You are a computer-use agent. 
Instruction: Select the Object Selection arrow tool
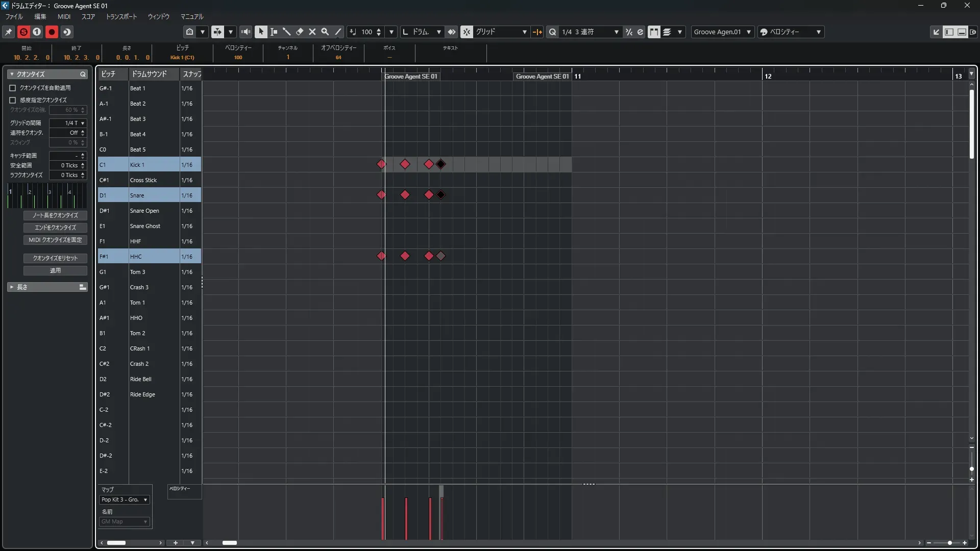(261, 32)
